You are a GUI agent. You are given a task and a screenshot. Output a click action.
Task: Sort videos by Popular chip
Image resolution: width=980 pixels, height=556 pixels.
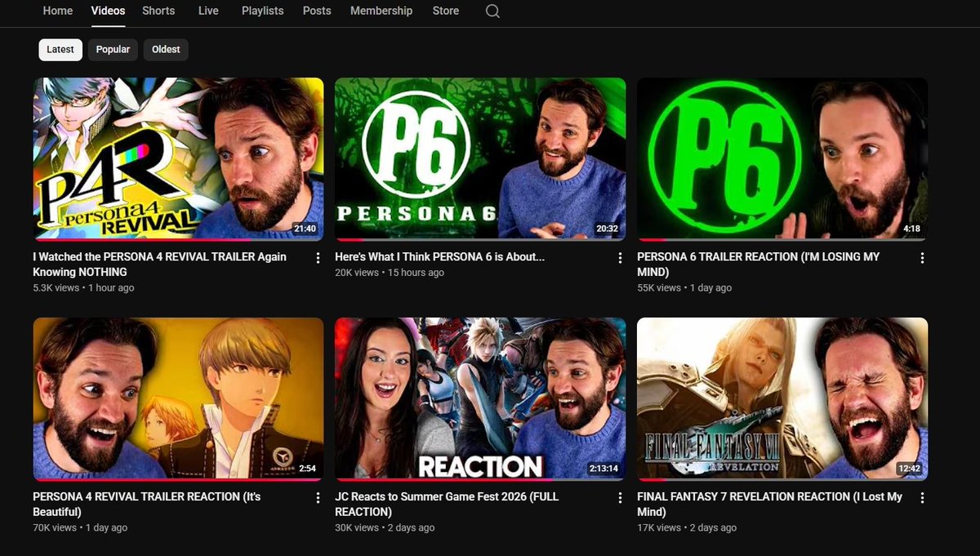coord(113,50)
